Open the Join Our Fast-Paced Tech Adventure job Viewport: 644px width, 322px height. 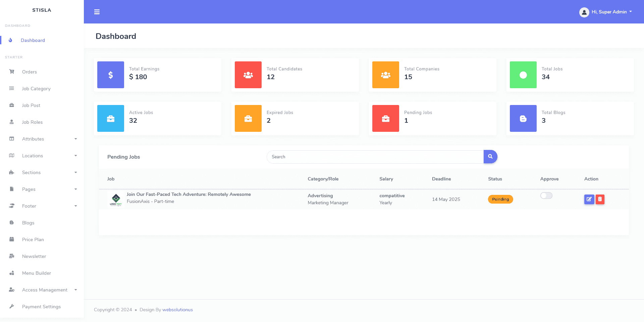tap(189, 194)
